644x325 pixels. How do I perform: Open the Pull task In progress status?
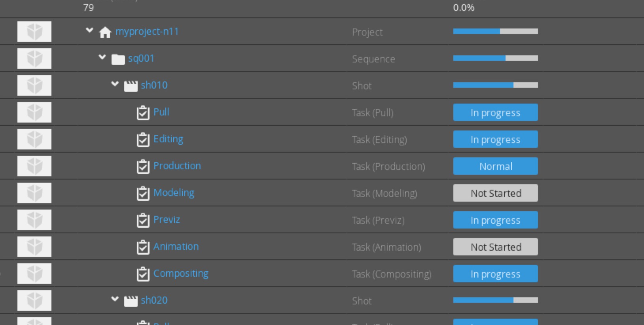click(x=496, y=112)
